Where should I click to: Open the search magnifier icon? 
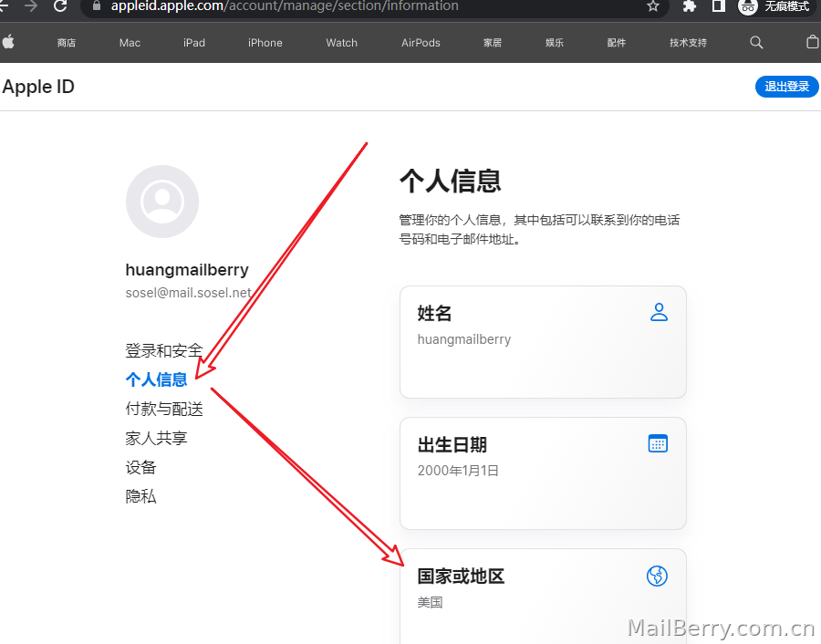point(756,42)
